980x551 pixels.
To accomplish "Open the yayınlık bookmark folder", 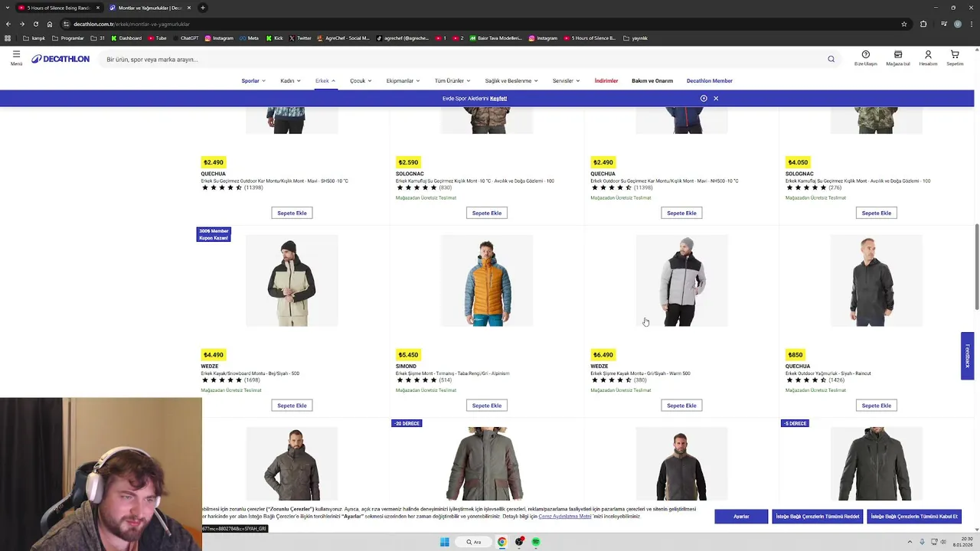I will 635,38.
